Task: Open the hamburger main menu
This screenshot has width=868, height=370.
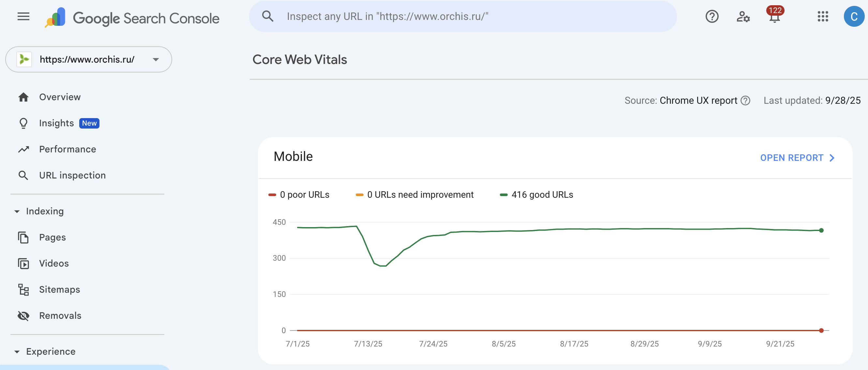Action: [23, 17]
